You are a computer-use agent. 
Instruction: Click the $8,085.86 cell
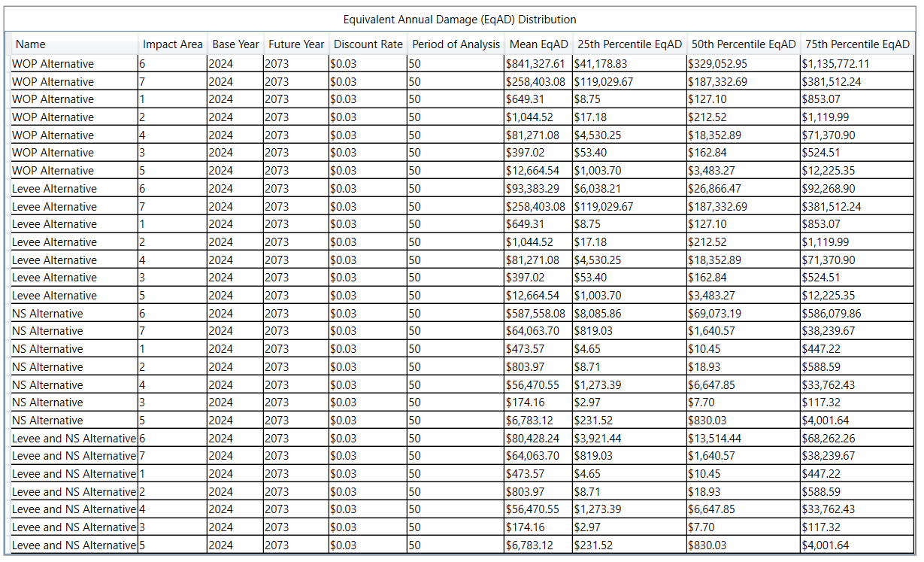click(x=630, y=314)
